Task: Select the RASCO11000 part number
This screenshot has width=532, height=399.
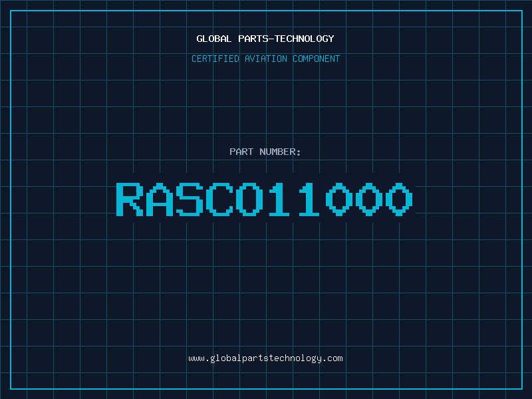Action: pos(264,199)
